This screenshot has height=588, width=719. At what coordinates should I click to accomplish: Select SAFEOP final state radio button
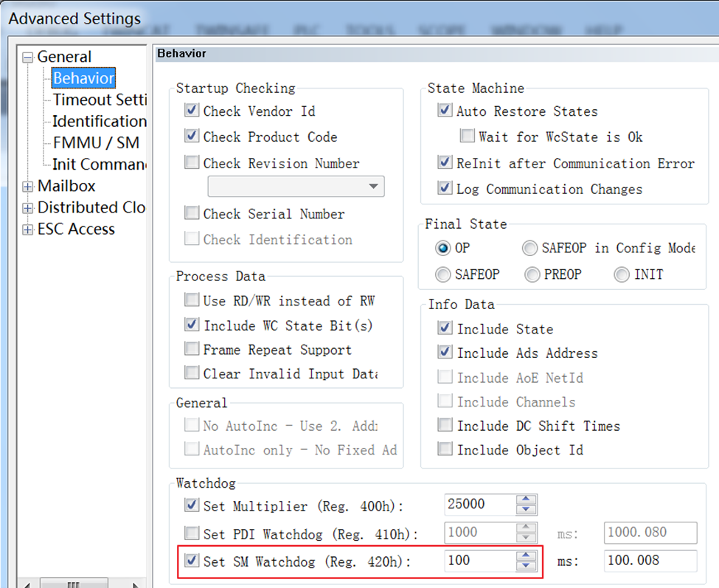coord(443,274)
